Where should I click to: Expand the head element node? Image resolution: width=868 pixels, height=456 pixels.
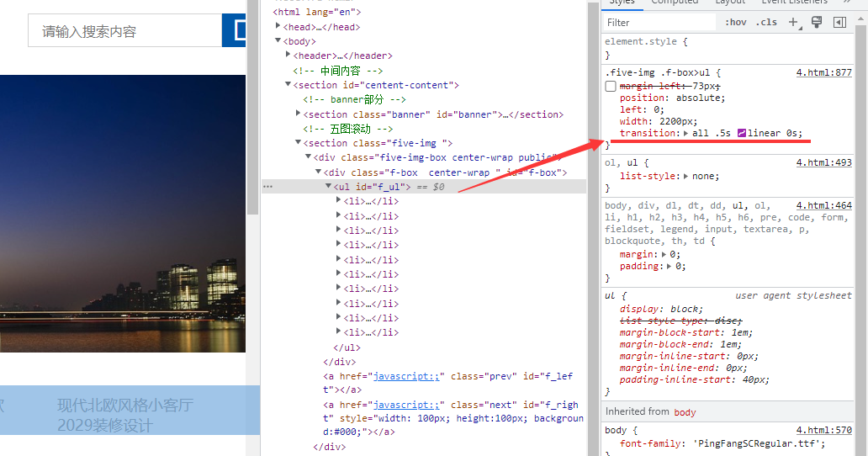click(278, 26)
